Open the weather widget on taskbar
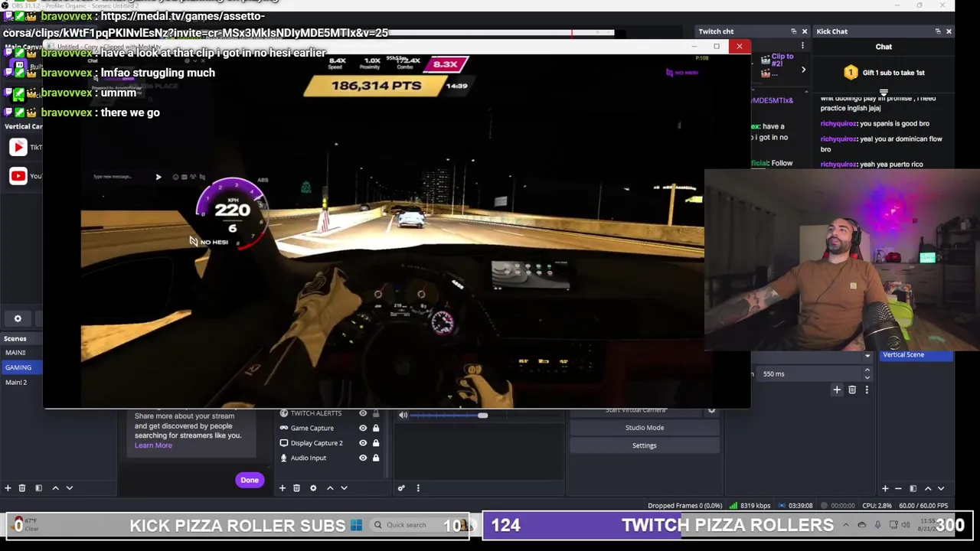Screen dimensions: 980x551 [27, 525]
